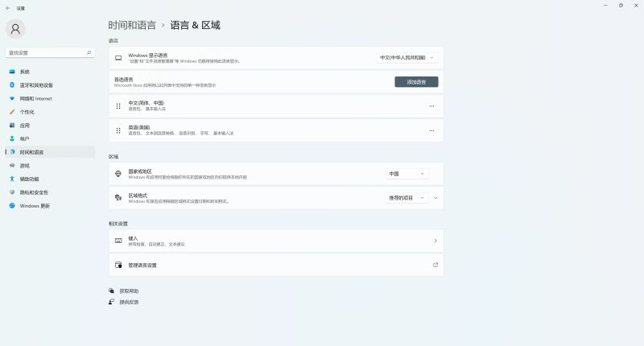Open the user account avatar

point(15,29)
